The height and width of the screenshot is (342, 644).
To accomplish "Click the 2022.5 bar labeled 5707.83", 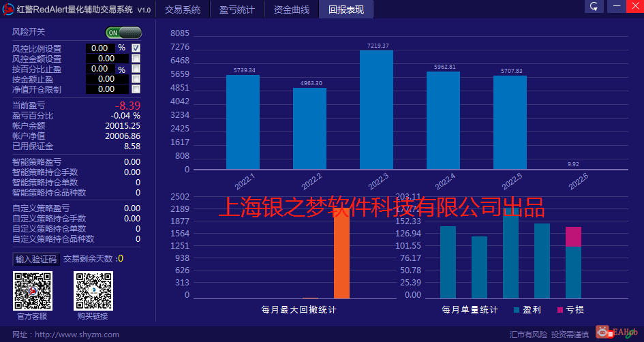I will (x=510, y=123).
